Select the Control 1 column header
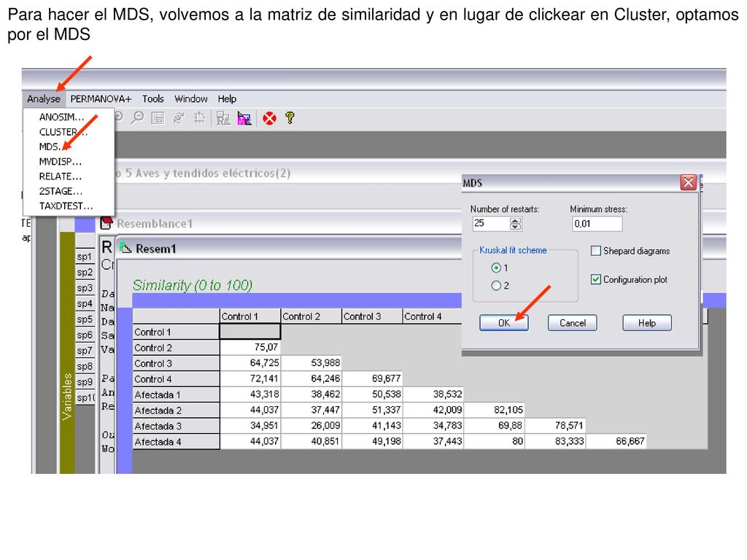This screenshot has height=560, width=747. click(x=250, y=316)
